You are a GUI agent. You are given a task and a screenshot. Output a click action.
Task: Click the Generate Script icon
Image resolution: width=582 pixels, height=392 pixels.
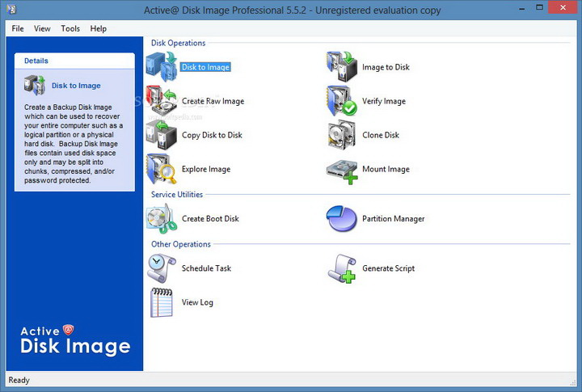pyautogui.click(x=342, y=268)
